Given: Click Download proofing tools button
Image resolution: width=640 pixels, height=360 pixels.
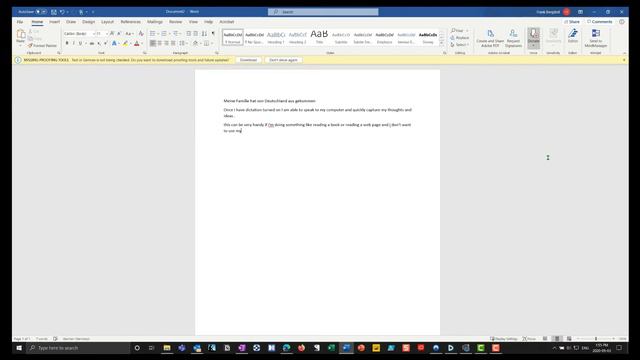Looking at the screenshot, I should (x=248, y=60).
